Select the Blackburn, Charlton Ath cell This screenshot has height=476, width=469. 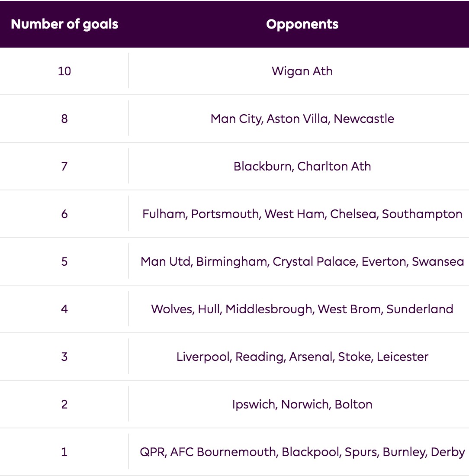[302, 166]
